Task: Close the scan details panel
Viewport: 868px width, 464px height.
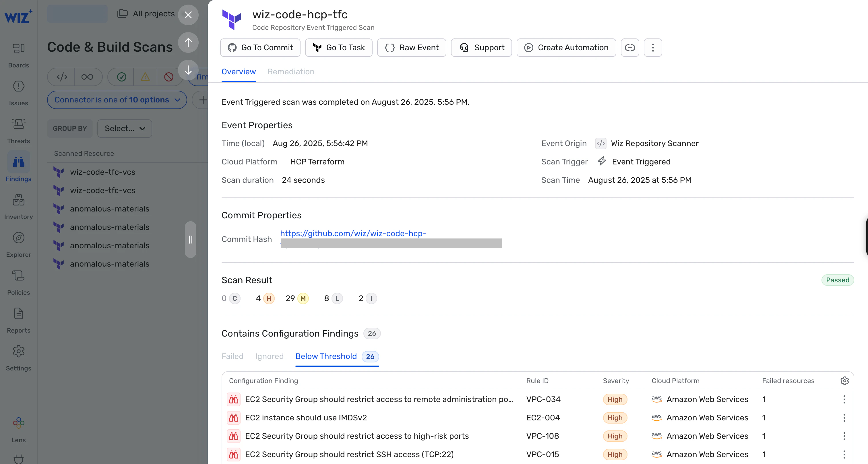Action: click(x=188, y=15)
